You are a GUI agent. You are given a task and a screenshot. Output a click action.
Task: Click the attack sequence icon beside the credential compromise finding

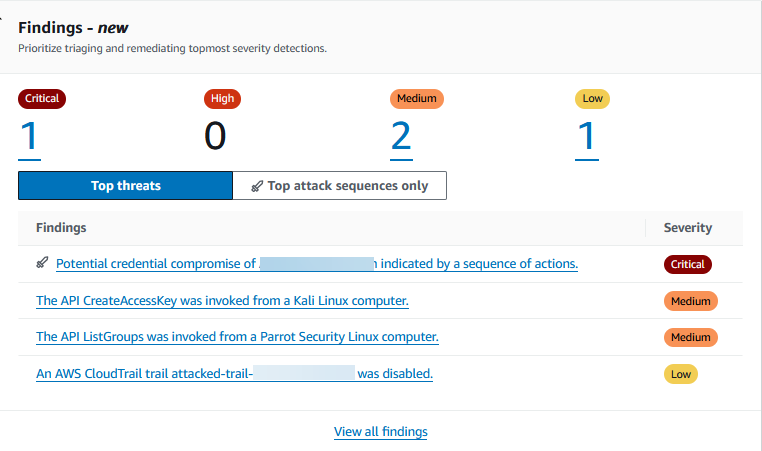pyautogui.click(x=42, y=263)
